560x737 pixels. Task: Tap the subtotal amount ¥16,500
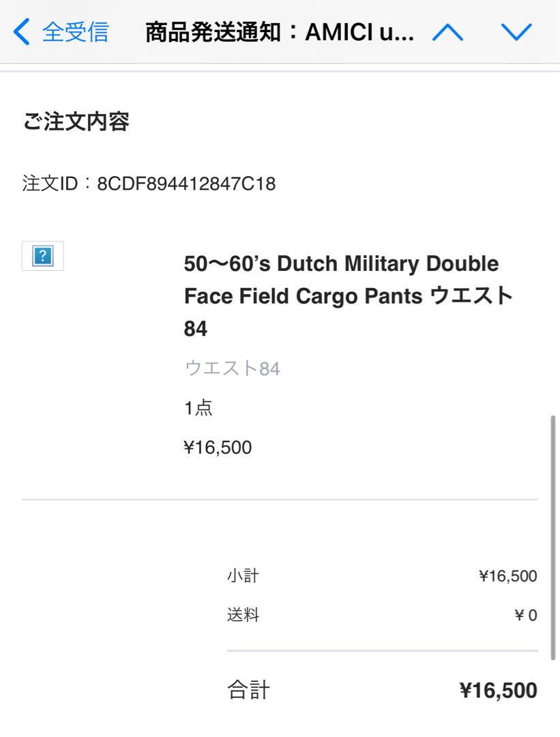(508, 576)
